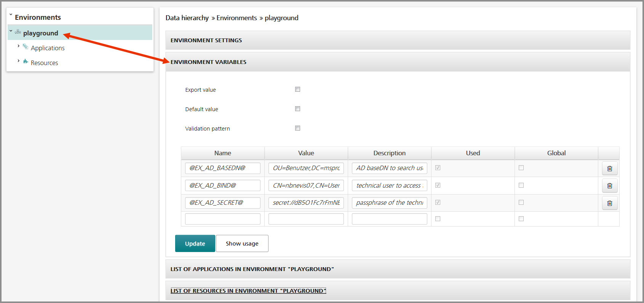Viewport: 644px width, 303px height.
Task: Toggle Global checkbox in empty new row
Action: coord(521,219)
